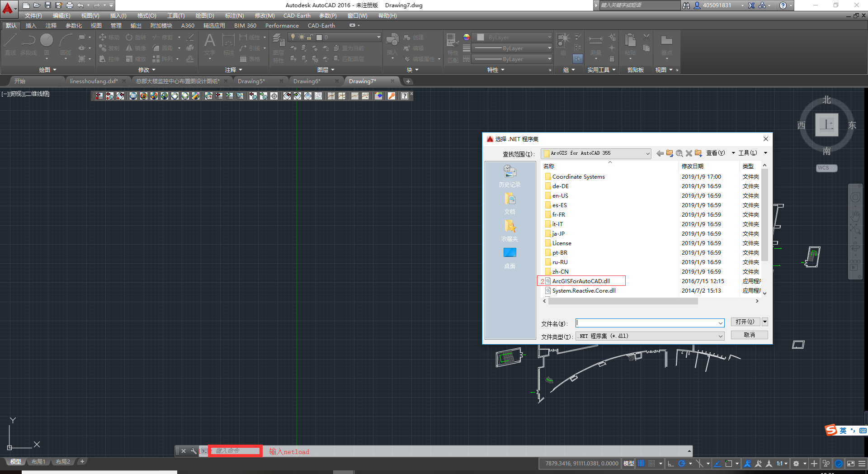Toggle annotation visibility in status bar

coord(747,464)
